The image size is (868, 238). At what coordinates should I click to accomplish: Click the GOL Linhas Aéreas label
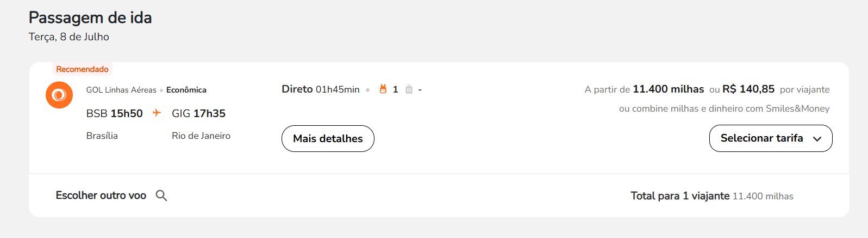[121, 90]
